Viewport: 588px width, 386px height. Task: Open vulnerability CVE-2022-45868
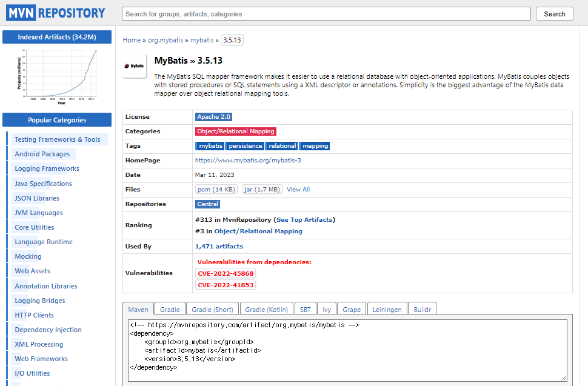click(226, 273)
